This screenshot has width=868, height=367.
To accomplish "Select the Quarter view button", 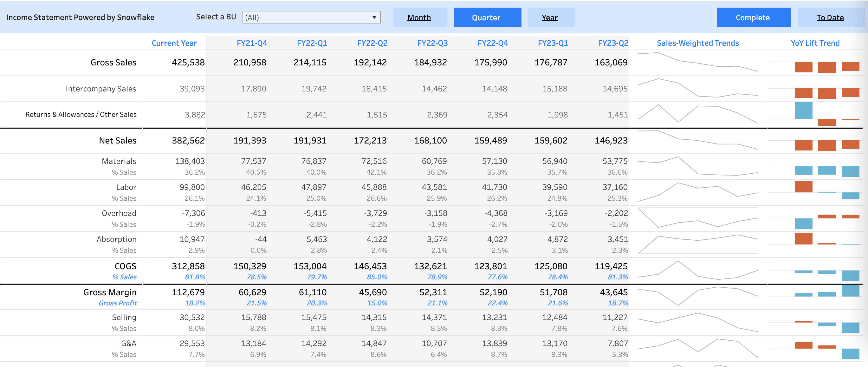I will pos(487,17).
